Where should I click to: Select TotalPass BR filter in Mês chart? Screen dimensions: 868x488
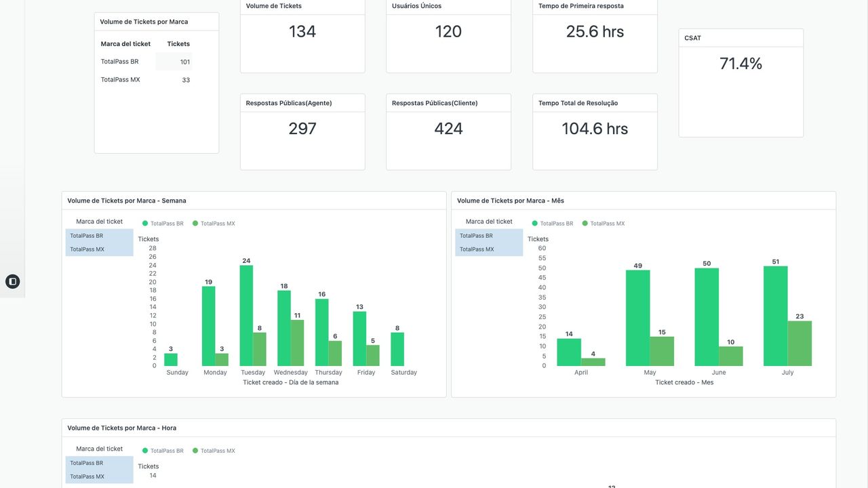click(x=489, y=236)
